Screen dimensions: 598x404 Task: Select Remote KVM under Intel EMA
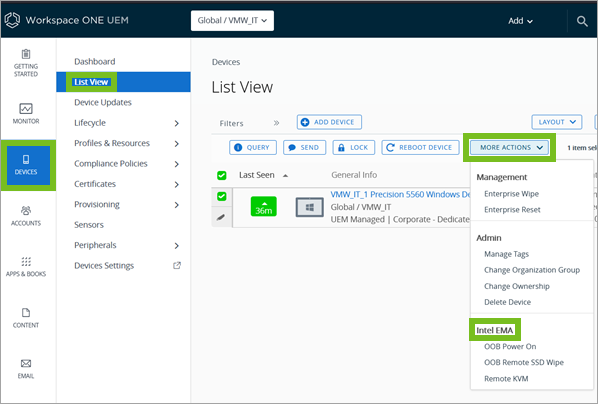(506, 379)
